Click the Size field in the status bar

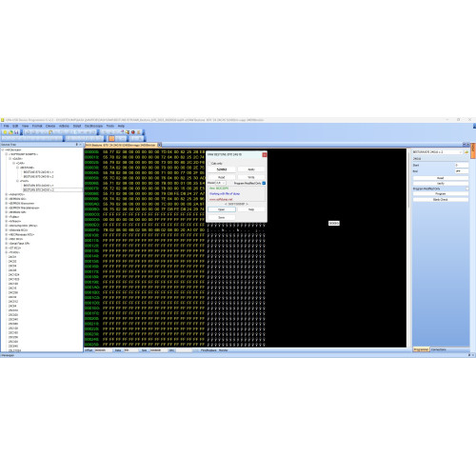click(x=158, y=350)
